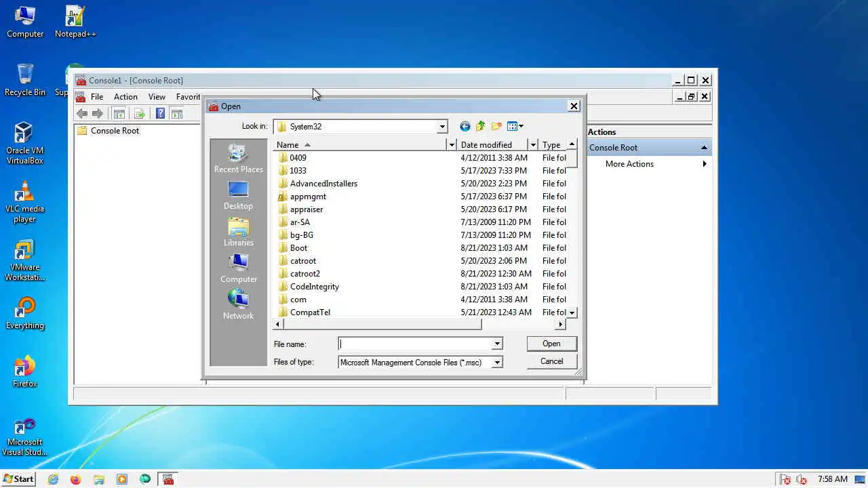Open the File menu in Console1
Screen dimensions: 868x488
click(x=97, y=97)
